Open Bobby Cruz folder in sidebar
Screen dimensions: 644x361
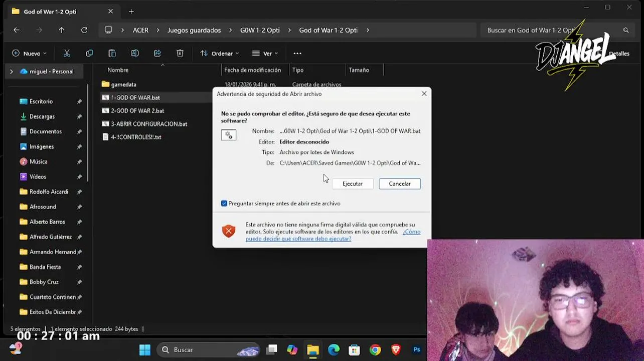(x=44, y=282)
